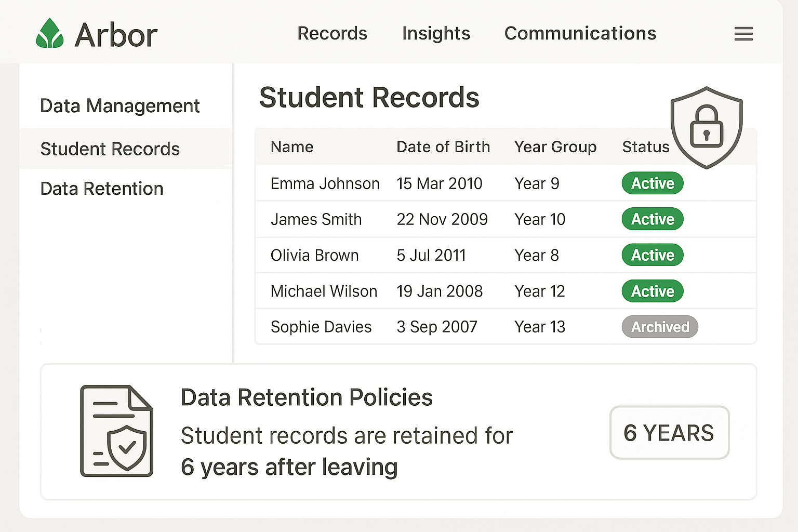798x532 pixels.
Task: Click the Data Management sidebar heading
Action: pos(119,106)
